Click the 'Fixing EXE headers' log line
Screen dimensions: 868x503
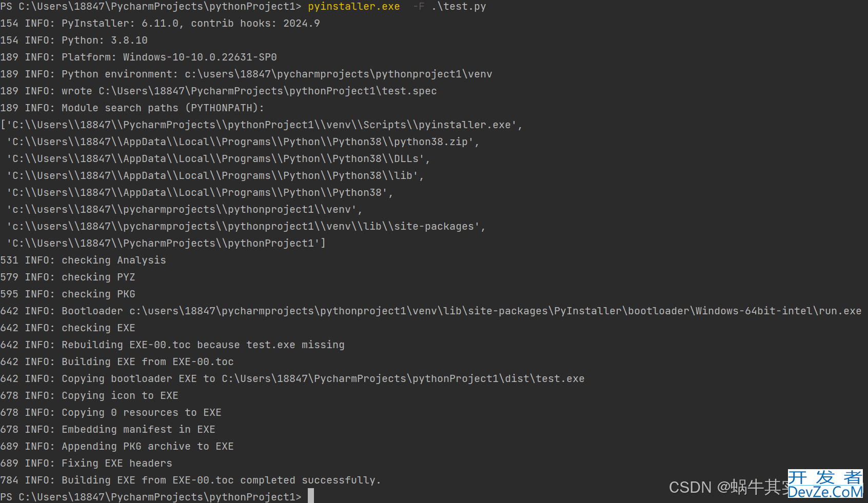coord(86,463)
